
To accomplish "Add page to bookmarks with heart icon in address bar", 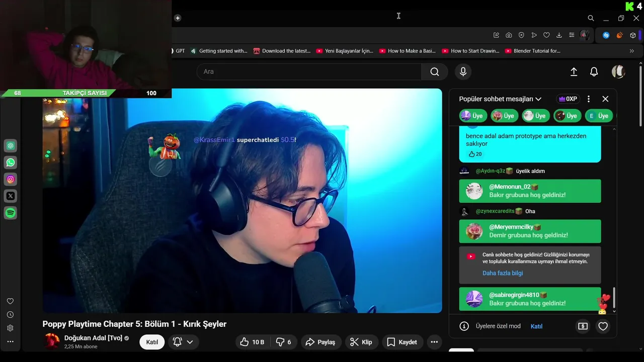I will (x=546, y=35).
